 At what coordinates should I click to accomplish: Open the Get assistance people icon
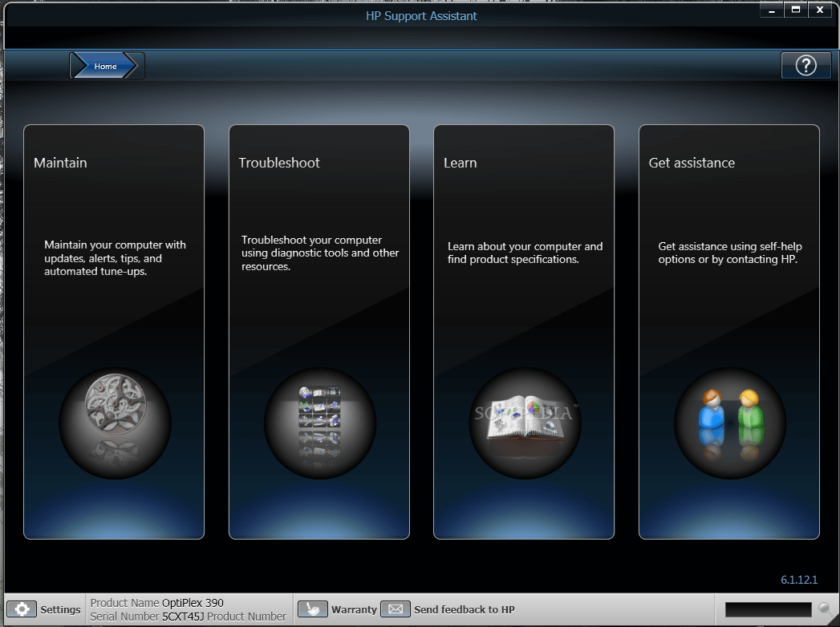[x=729, y=423]
